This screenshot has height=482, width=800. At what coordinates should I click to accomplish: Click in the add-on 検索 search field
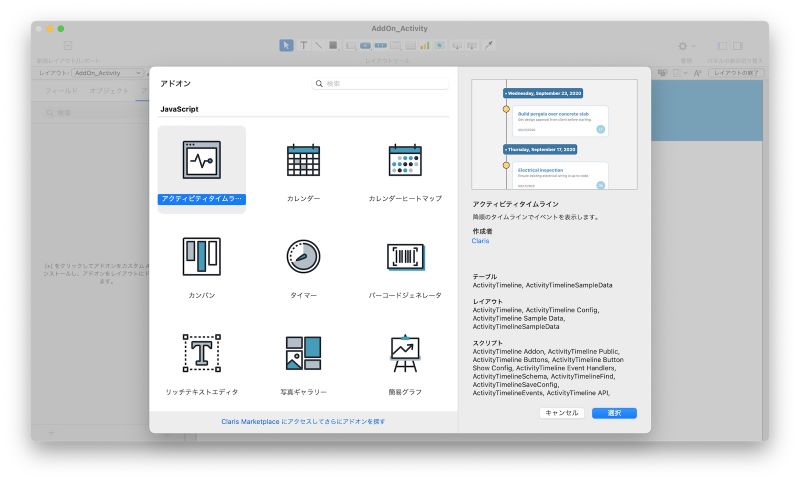(x=381, y=84)
